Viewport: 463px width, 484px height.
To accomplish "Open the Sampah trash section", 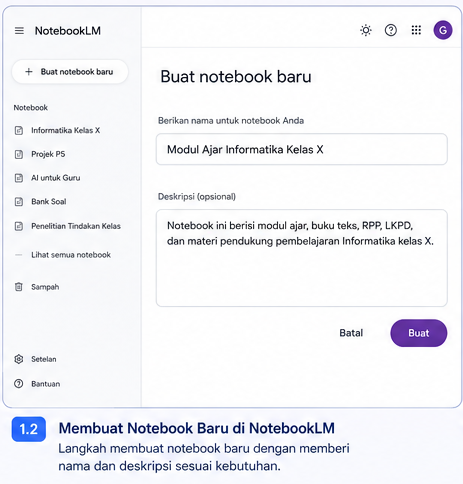I will 45,287.
